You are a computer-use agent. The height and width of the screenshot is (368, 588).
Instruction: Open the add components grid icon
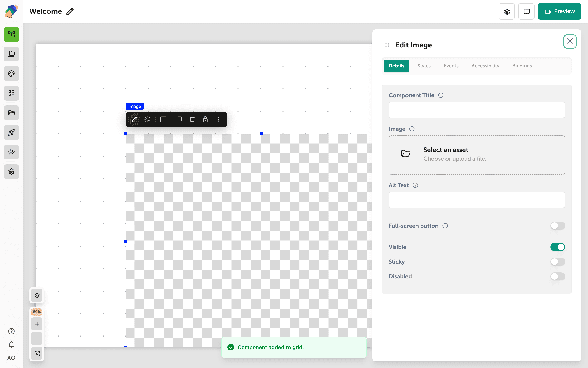click(x=11, y=93)
